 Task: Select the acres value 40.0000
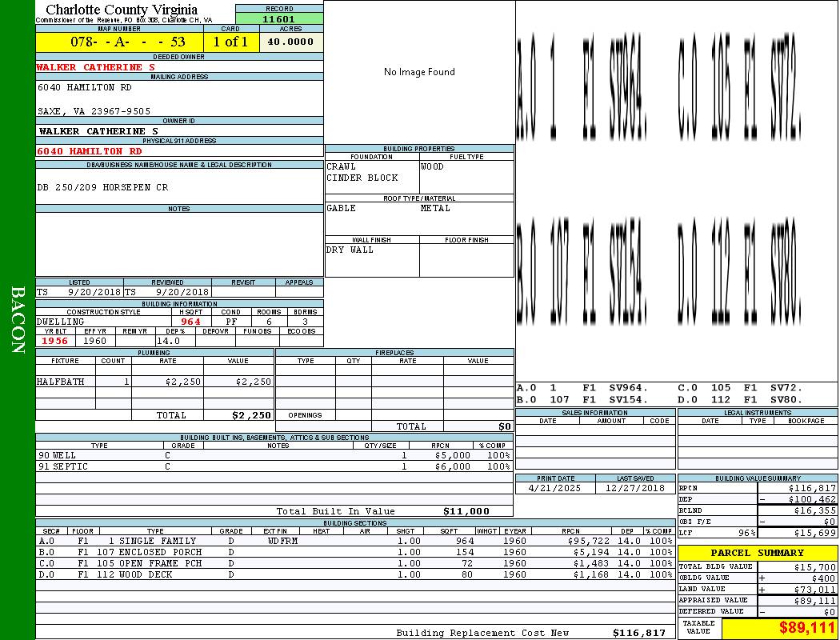coord(291,42)
